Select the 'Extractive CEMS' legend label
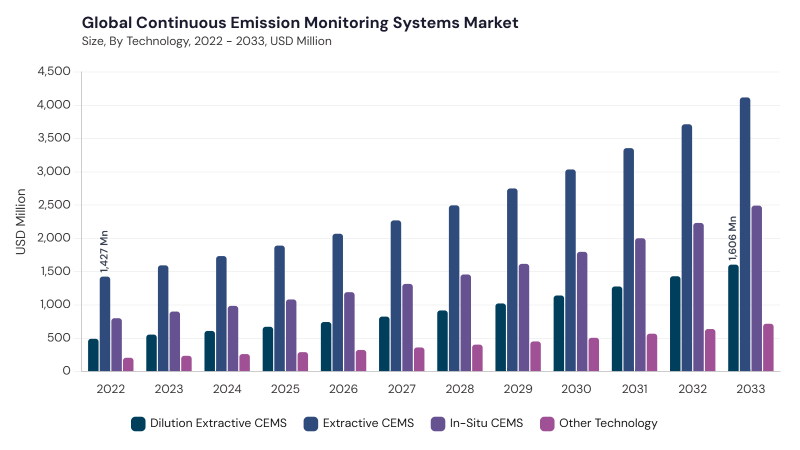Screen dimensions: 800x450 [x=368, y=423]
